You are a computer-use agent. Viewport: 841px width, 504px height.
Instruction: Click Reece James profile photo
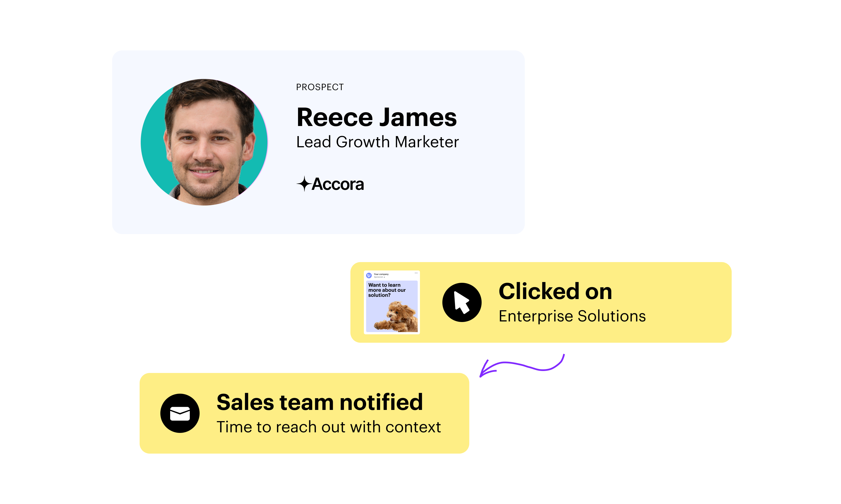coord(204,142)
